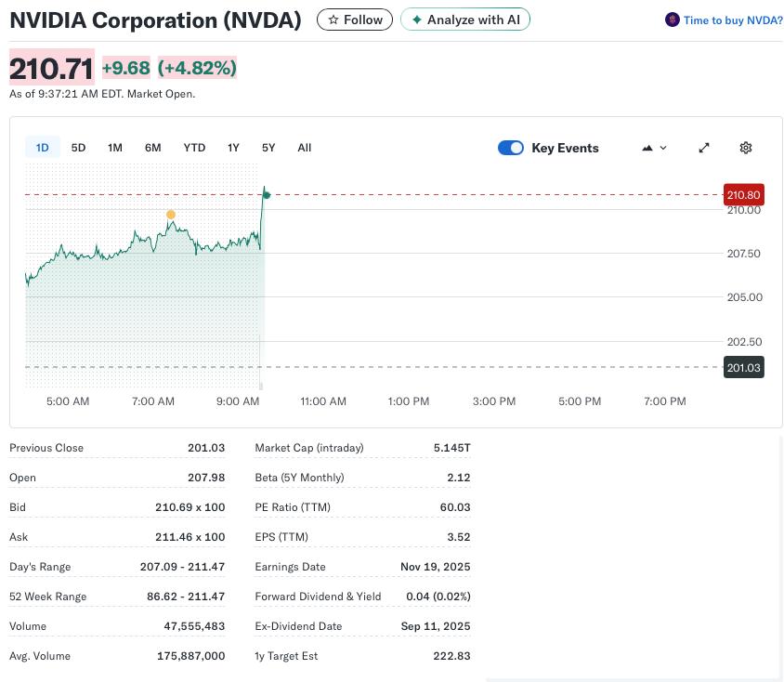Viewport: 784px width, 682px height.
Task: Click the green current price dot
Action: coord(267,193)
